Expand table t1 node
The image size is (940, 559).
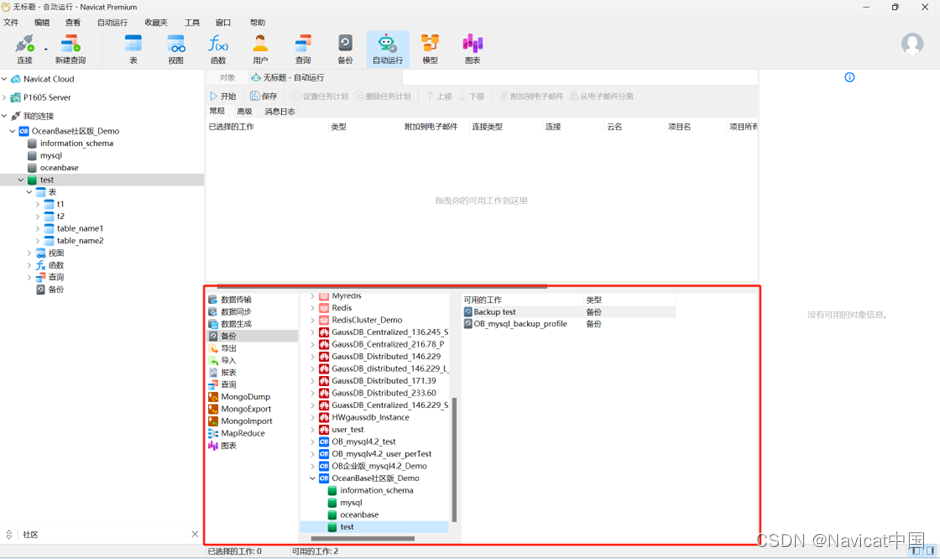click(37, 204)
